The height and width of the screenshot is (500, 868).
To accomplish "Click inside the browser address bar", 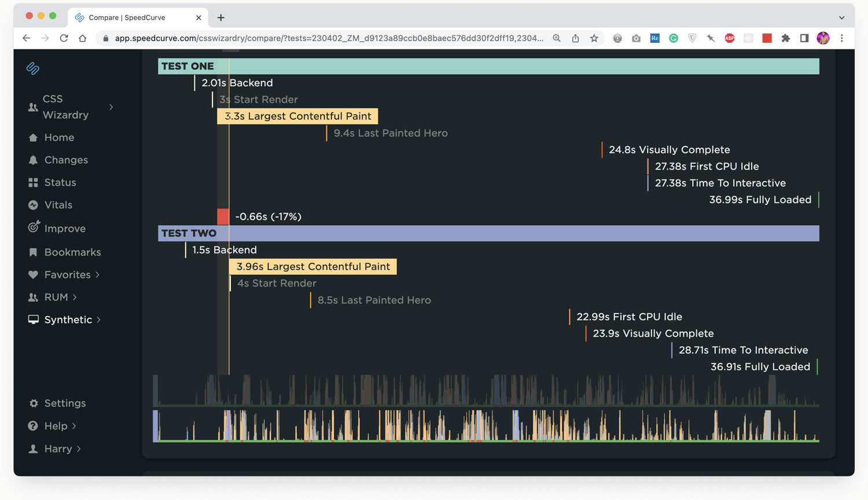I will pos(324,38).
